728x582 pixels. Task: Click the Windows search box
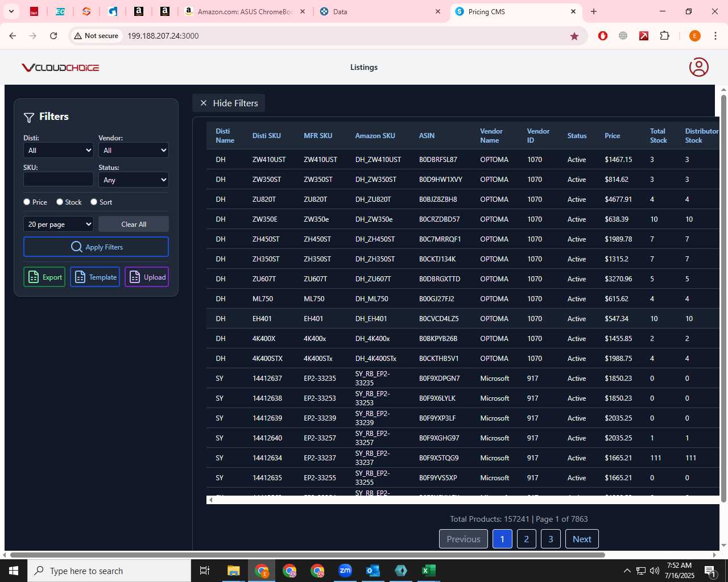(x=109, y=571)
